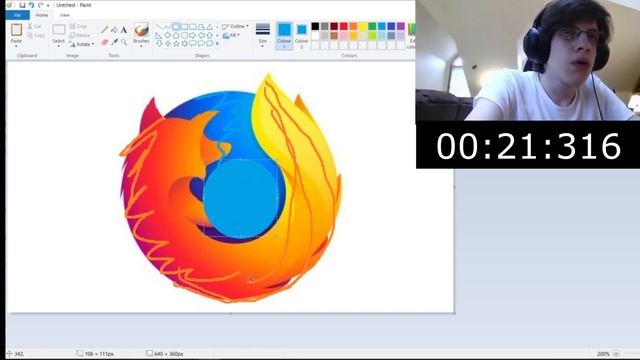Viewport: 640px width, 360px height.
Task: Click the Crop button
Action: point(78,26)
